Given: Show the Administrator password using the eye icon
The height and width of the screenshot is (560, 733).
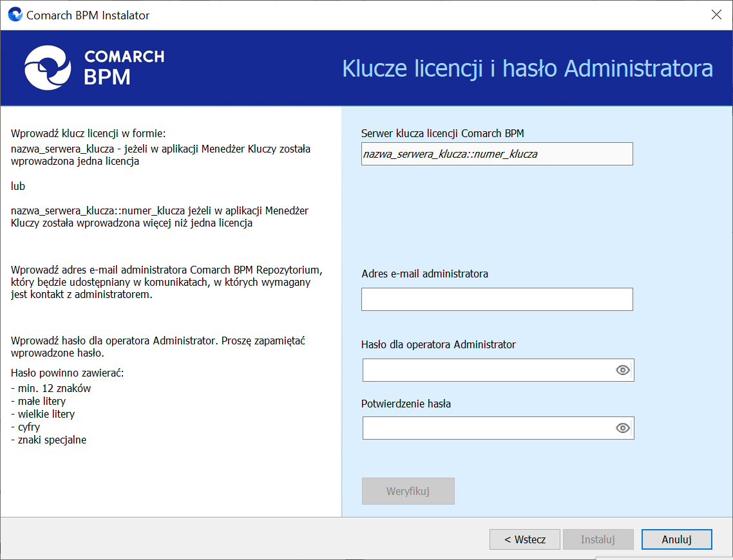Looking at the screenshot, I should [622, 370].
